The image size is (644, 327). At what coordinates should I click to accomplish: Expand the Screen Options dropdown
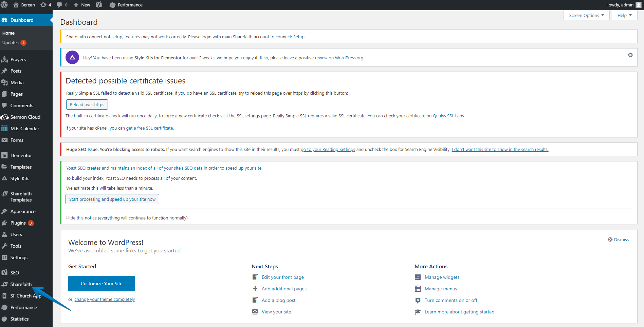(x=586, y=15)
